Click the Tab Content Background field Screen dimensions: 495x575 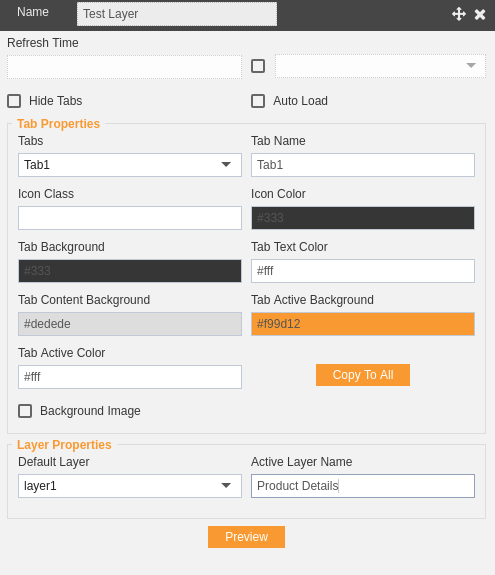point(130,324)
